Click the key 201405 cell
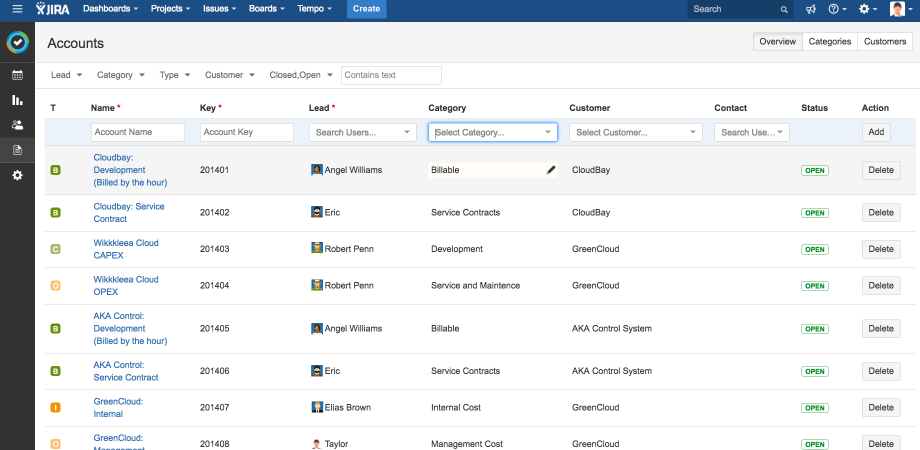 [x=214, y=329]
